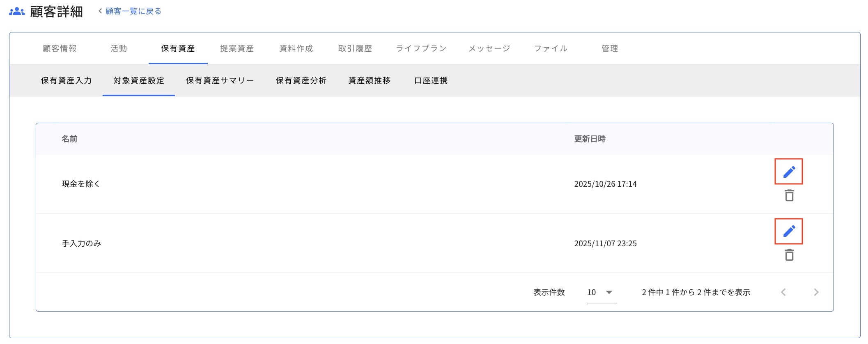
Task: Open the 口座連携 sub-tab
Action: [x=431, y=80]
